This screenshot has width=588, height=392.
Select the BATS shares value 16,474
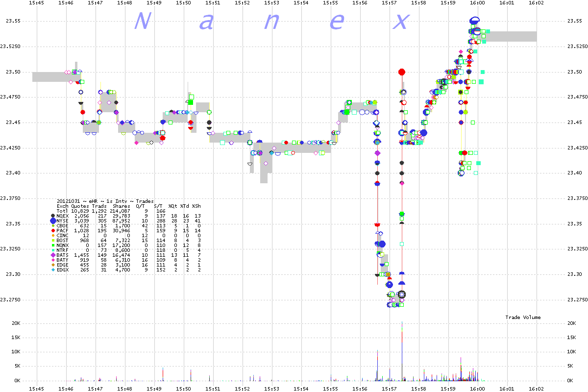tap(122, 255)
